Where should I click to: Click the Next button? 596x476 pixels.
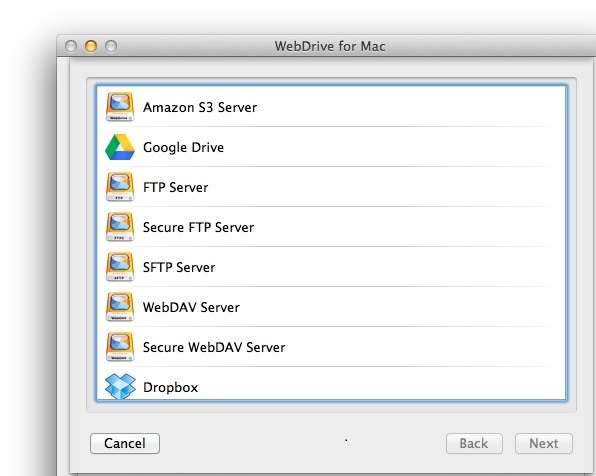[x=544, y=443]
